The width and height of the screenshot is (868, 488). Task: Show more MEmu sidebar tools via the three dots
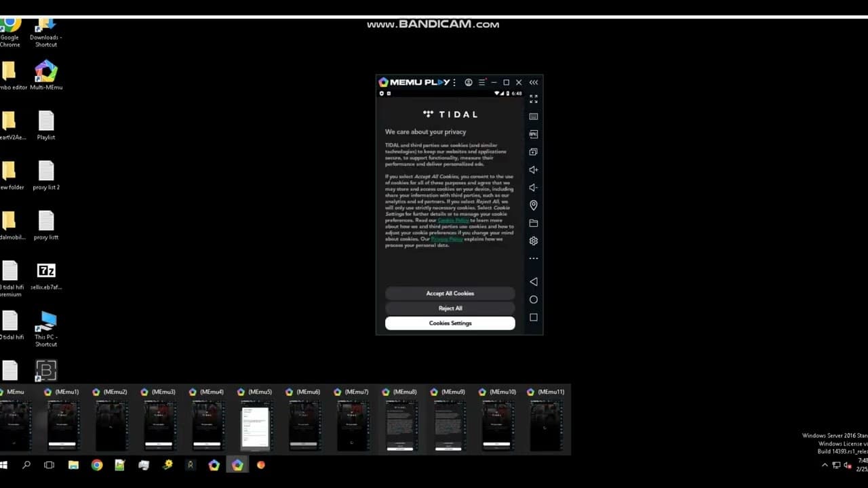[534, 258]
